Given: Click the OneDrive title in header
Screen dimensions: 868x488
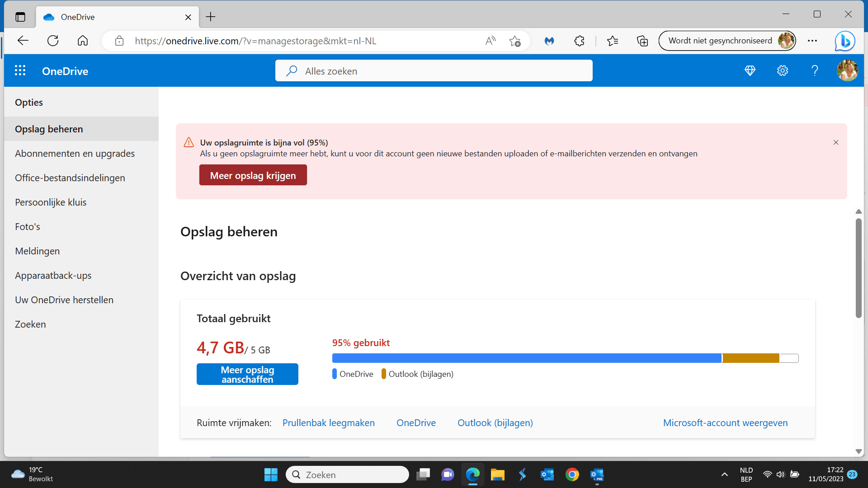Looking at the screenshot, I should pyautogui.click(x=65, y=71).
